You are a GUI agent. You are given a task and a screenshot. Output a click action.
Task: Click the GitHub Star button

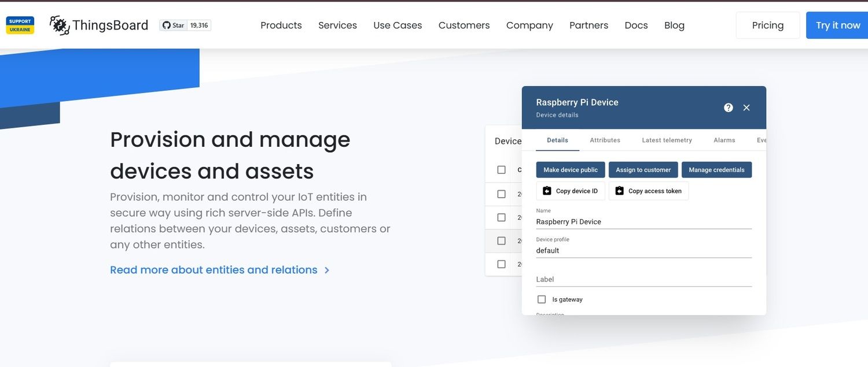[x=173, y=25]
